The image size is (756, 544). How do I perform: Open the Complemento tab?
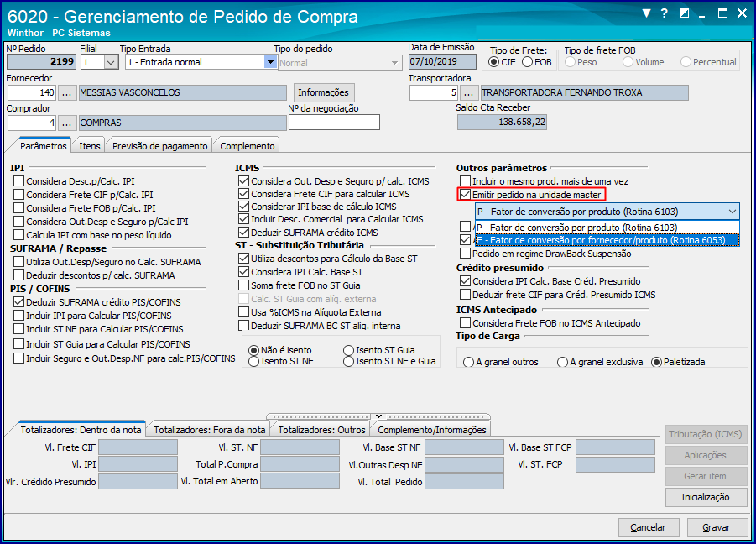tap(248, 146)
